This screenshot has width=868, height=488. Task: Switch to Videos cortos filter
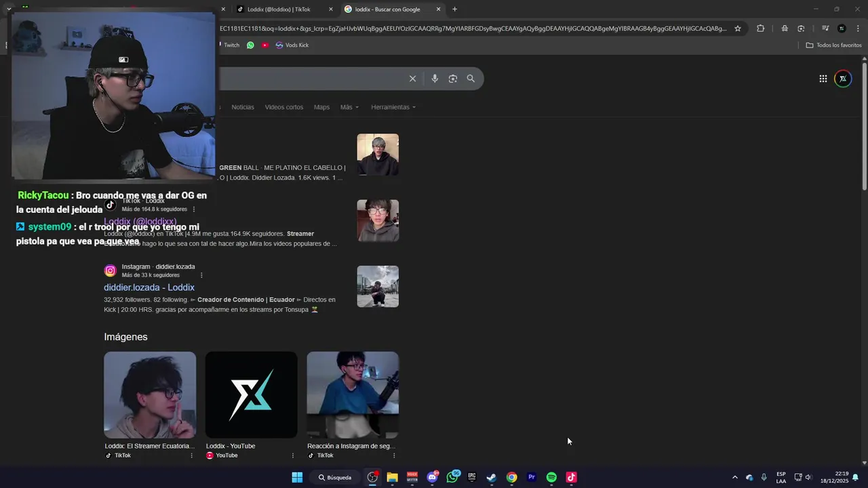point(284,107)
